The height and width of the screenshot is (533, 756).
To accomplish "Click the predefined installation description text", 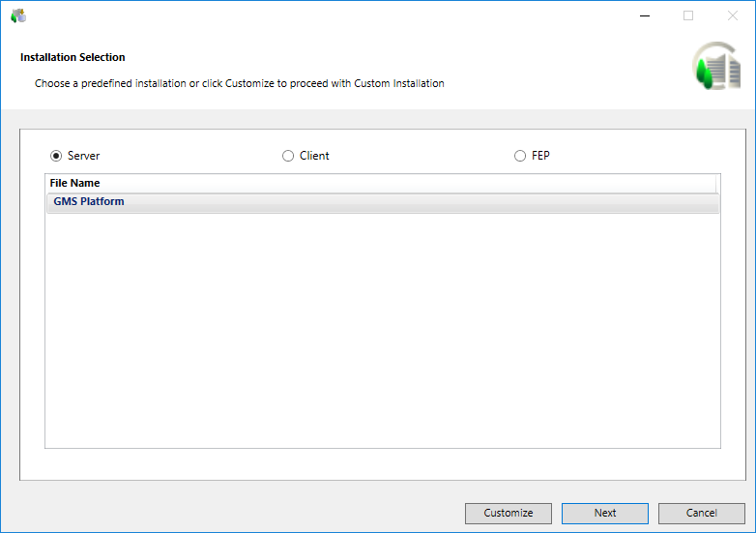I will (x=240, y=83).
